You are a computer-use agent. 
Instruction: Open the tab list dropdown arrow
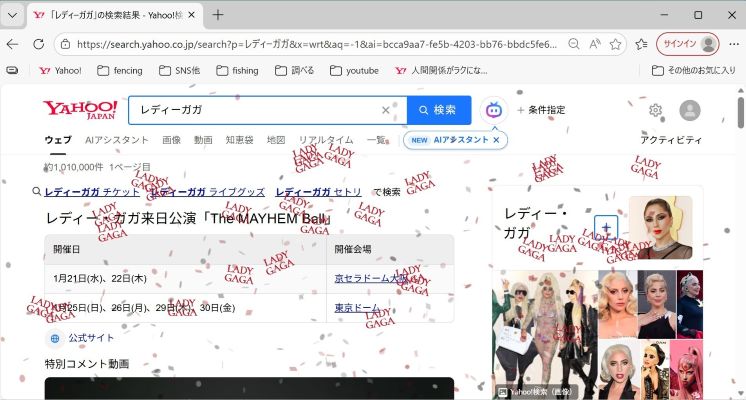click(12, 15)
